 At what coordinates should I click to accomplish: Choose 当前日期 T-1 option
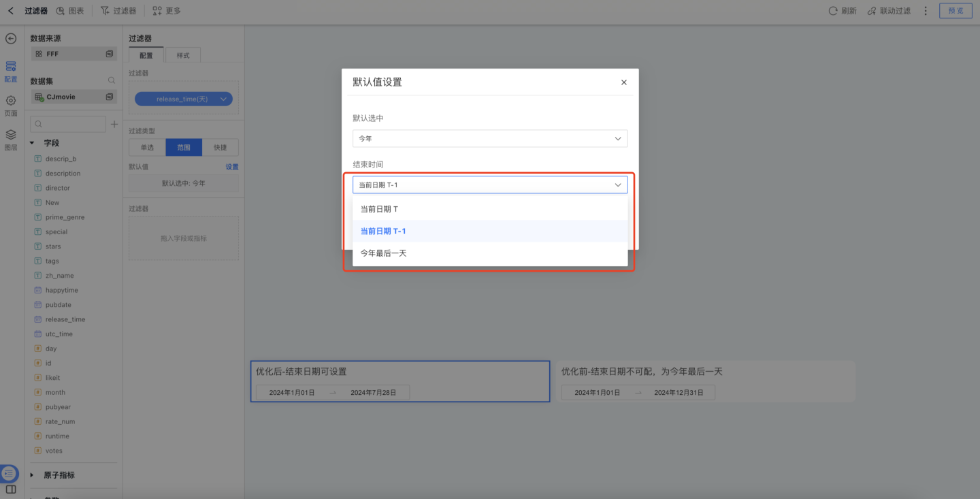[x=490, y=231]
